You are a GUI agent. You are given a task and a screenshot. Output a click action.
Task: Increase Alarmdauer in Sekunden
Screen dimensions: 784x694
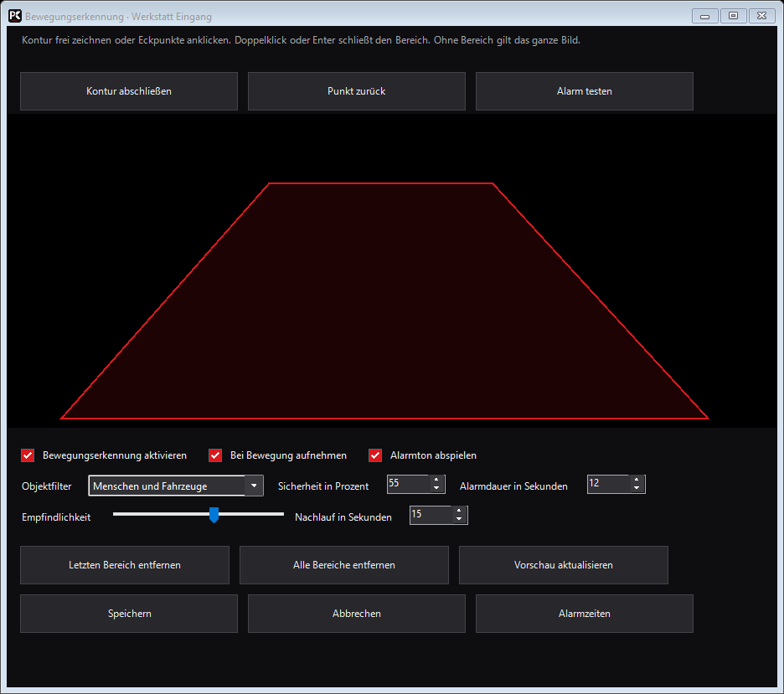pyautogui.click(x=637, y=480)
